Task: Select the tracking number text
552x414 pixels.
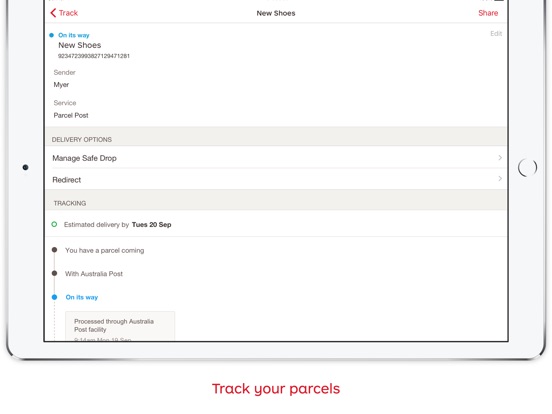Action: click(x=94, y=56)
